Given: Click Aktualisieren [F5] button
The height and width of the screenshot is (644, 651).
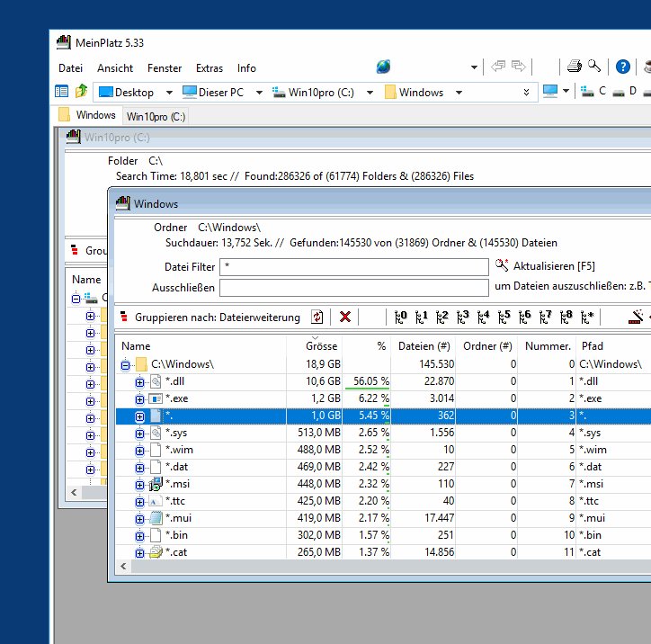Looking at the screenshot, I should point(545,265).
